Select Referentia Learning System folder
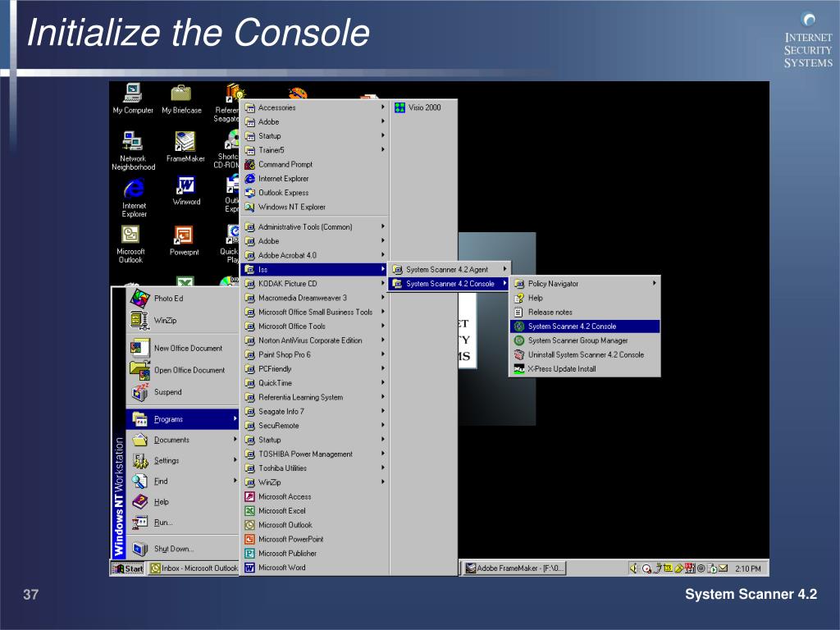Screen dimensions: 840x630 coord(315,398)
